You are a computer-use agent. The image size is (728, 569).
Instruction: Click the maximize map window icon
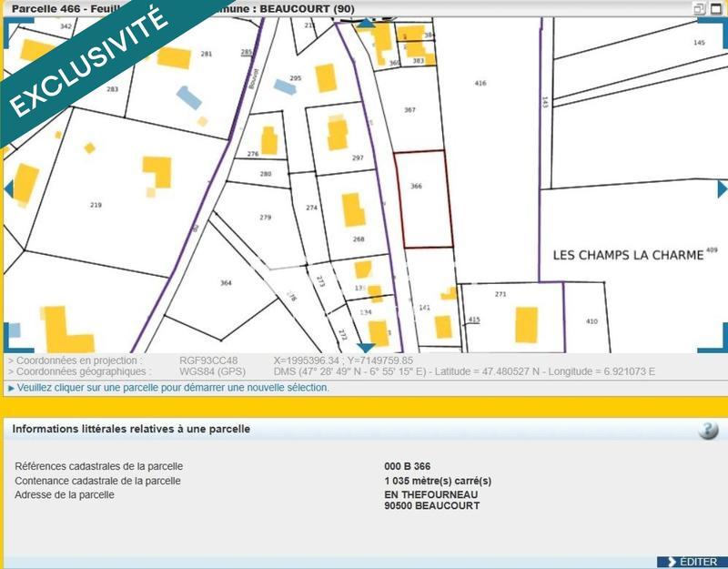coord(715,7)
